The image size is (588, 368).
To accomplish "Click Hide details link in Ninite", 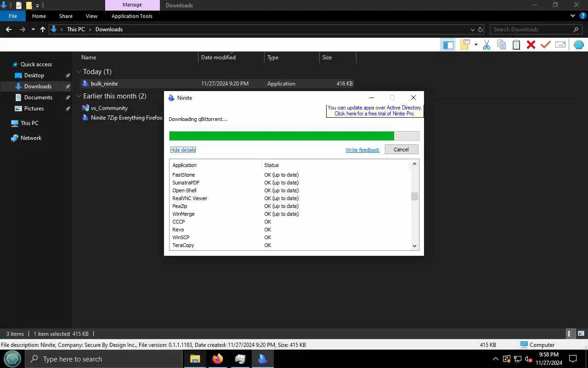I will (x=183, y=150).
